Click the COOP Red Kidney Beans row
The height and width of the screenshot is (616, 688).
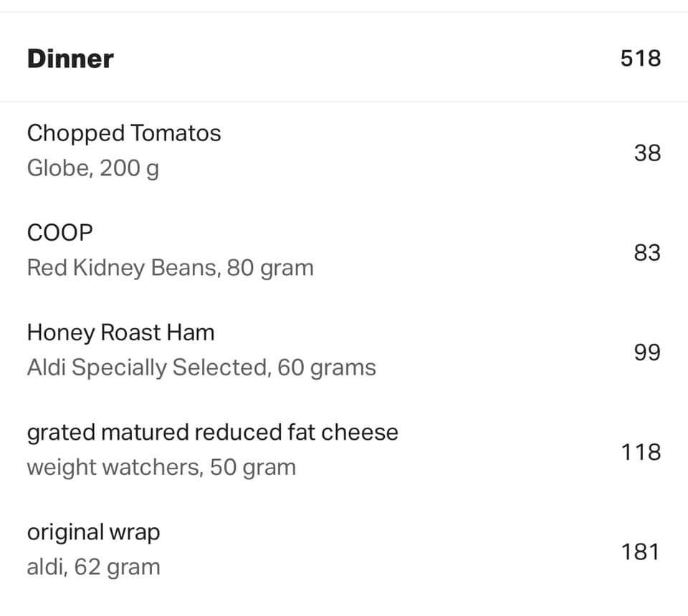(344, 250)
